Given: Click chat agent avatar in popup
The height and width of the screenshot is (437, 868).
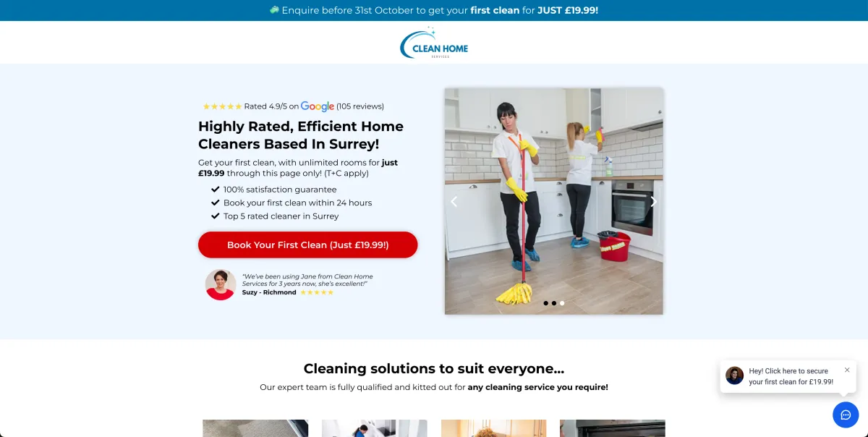Looking at the screenshot, I should (x=735, y=376).
